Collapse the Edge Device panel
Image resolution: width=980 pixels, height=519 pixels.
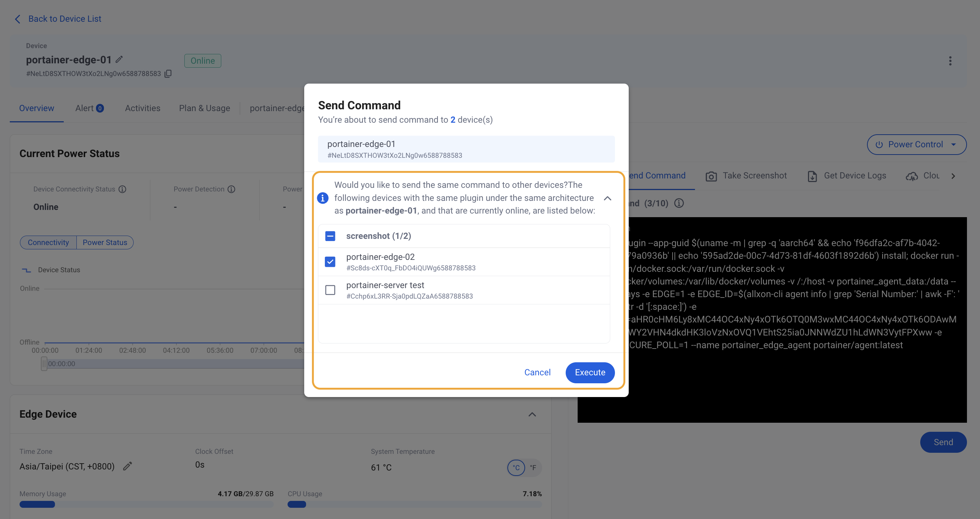pos(532,414)
